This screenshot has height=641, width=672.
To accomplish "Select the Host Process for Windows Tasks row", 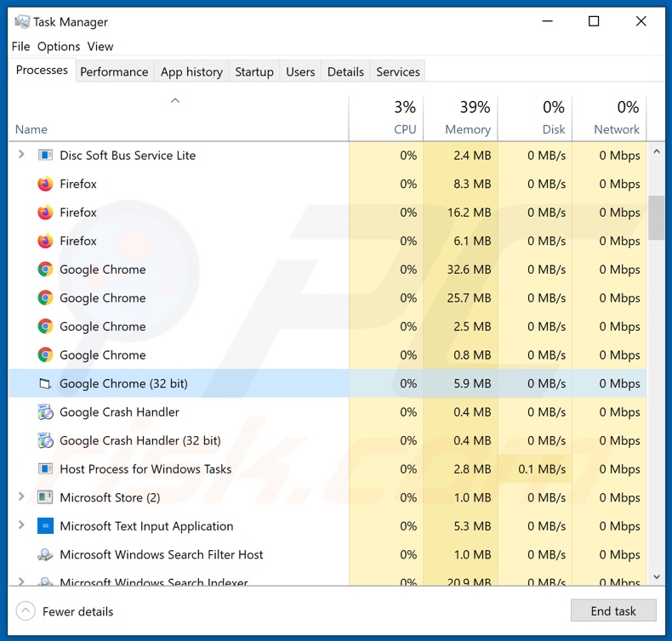I will tap(327, 469).
